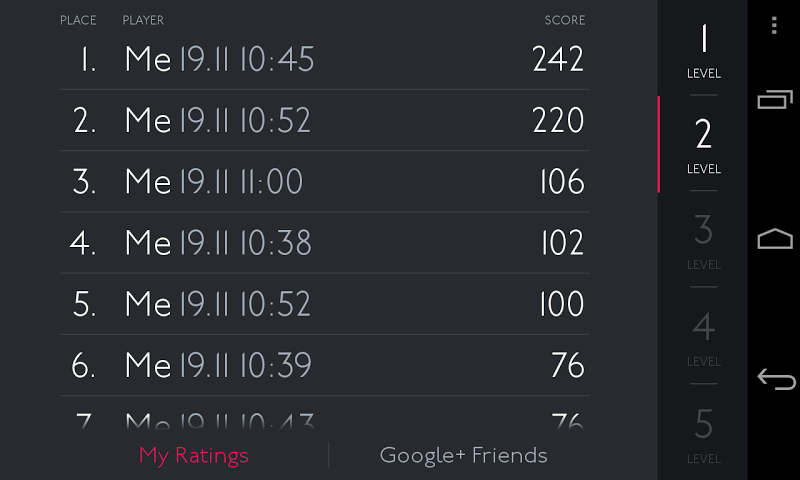
Task: Open Level 5 leaderboard
Action: [x=703, y=432]
